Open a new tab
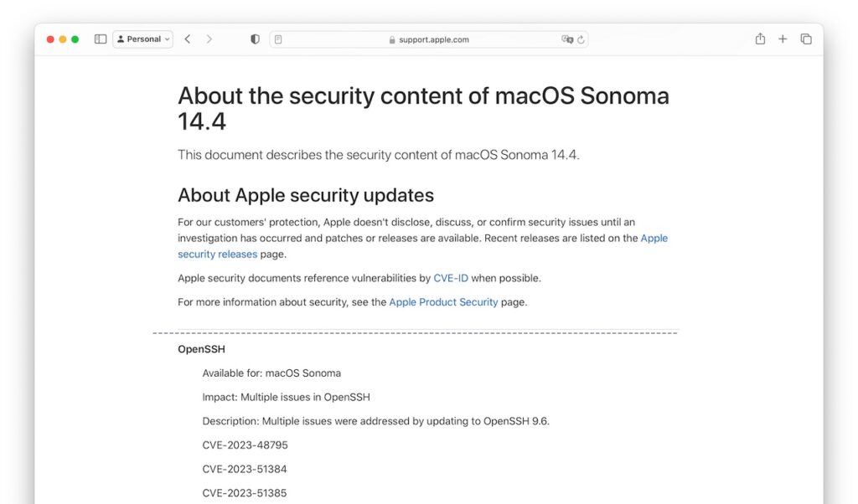This screenshot has width=858, height=504. (x=782, y=39)
